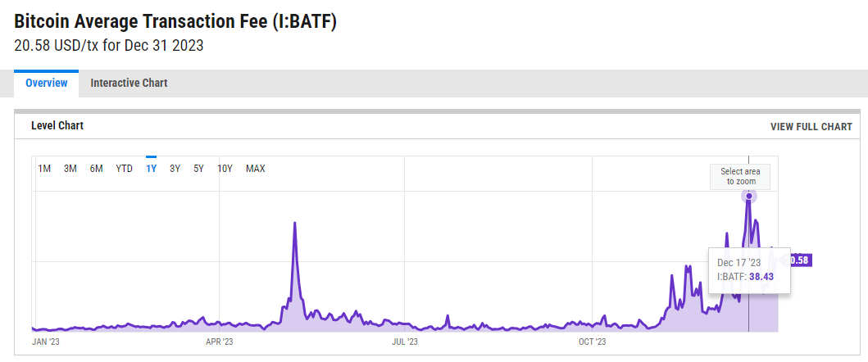Switch chart to 5Y range

(x=198, y=169)
